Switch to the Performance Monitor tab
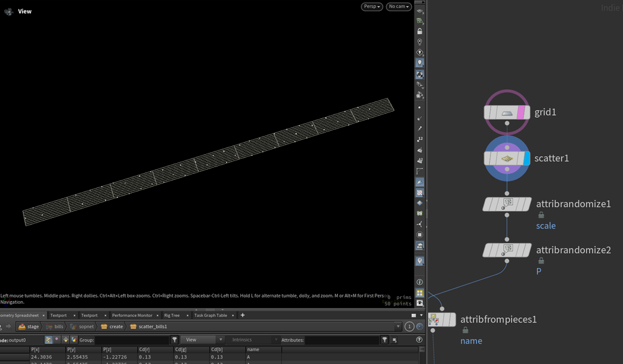 132,315
